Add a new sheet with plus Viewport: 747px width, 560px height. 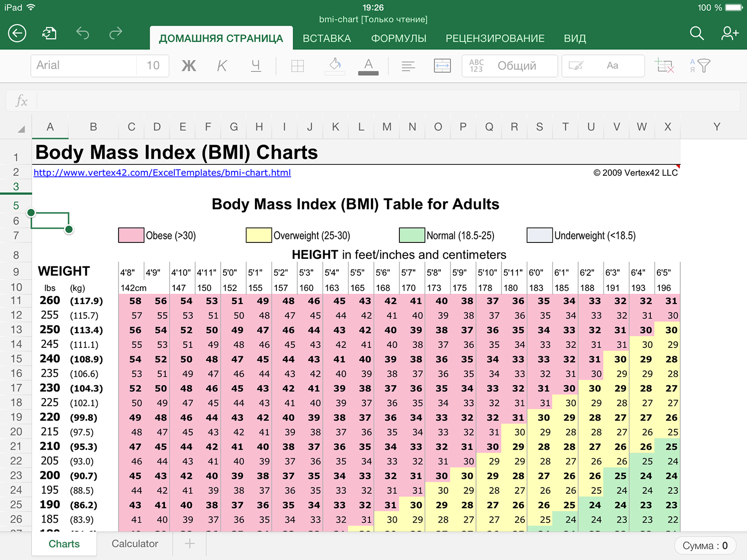pyautogui.click(x=190, y=544)
